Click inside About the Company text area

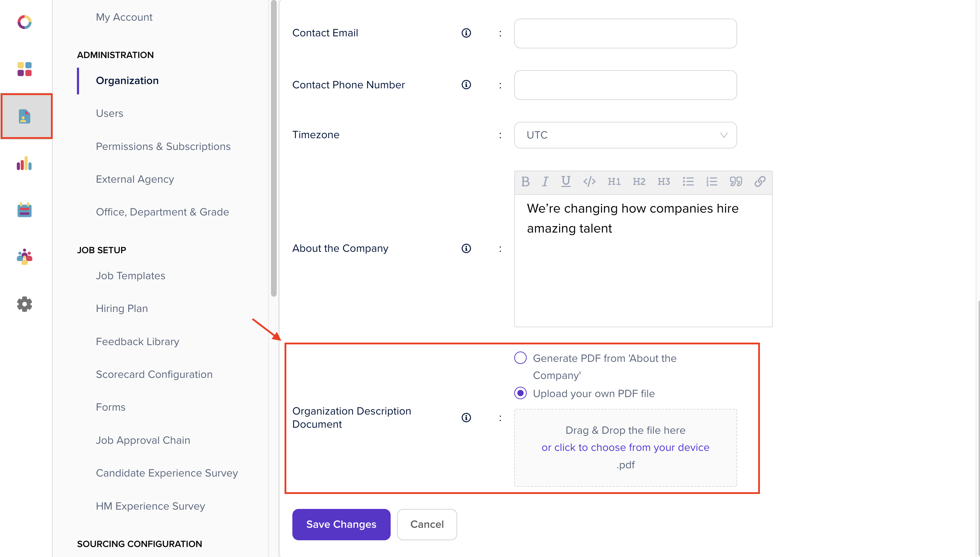pyautogui.click(x=643, y=261)
